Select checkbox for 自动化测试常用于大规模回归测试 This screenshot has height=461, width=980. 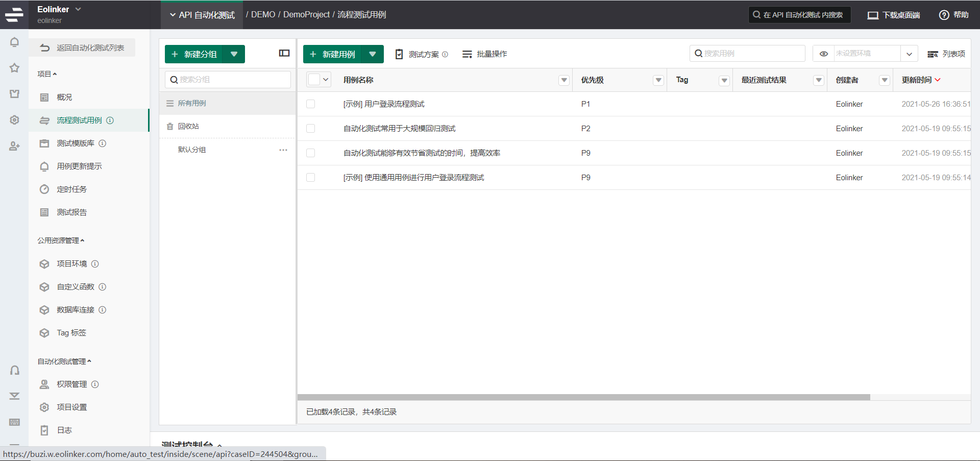310,129
